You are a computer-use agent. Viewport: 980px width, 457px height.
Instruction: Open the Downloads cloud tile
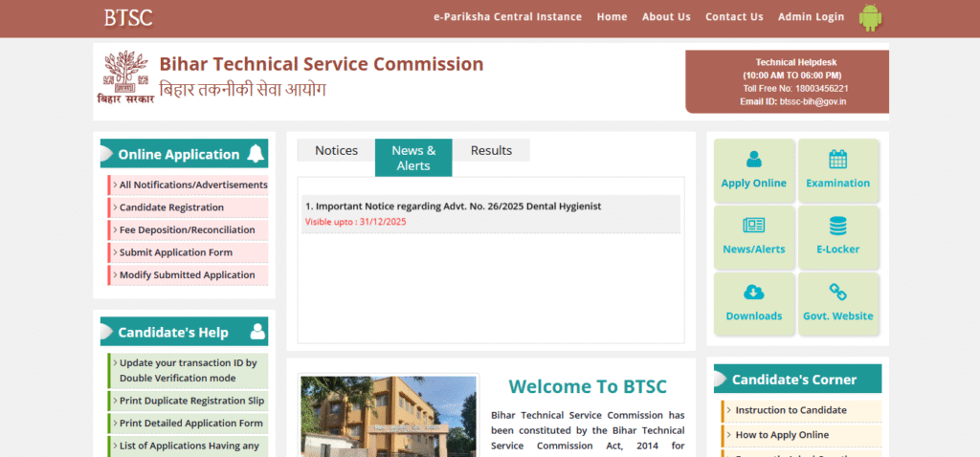(754, 303)
